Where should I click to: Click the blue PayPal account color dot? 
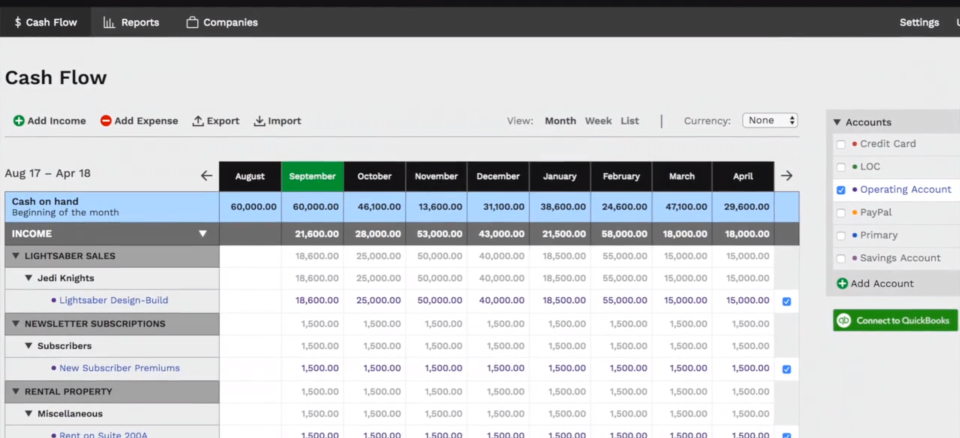point(855,213)
